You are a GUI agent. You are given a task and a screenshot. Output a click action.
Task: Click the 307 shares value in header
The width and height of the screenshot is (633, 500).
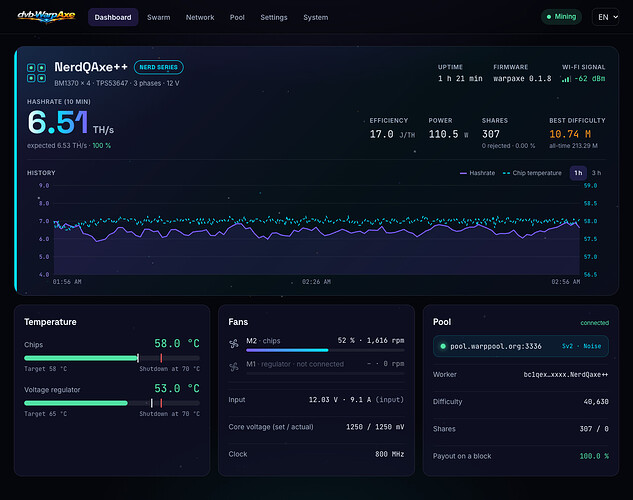coord(491,134)
